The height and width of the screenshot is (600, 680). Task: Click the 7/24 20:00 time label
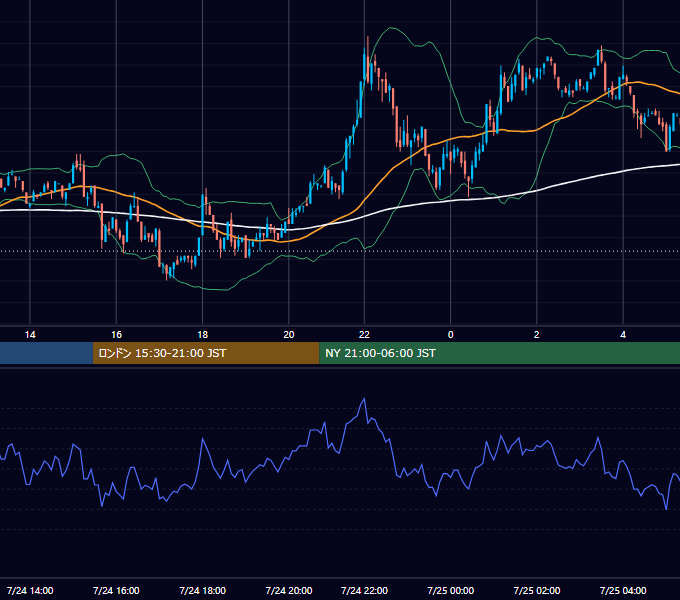point(289,590)
